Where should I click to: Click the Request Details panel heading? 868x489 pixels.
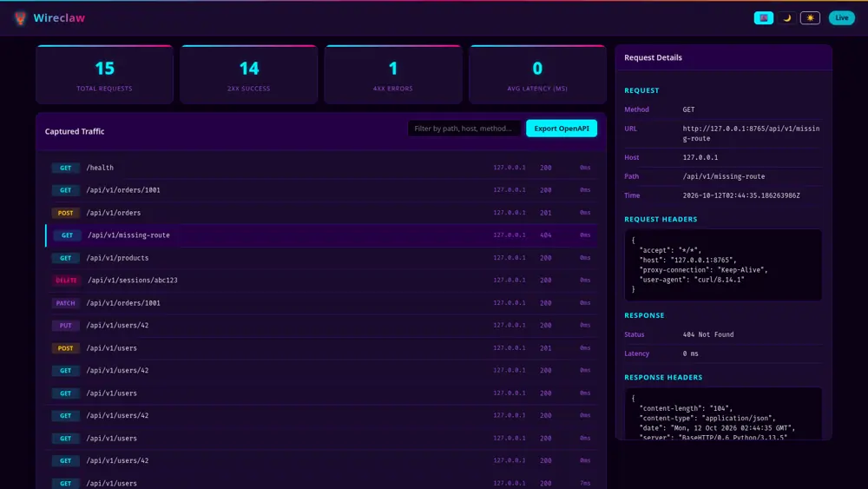coord(654,57)
